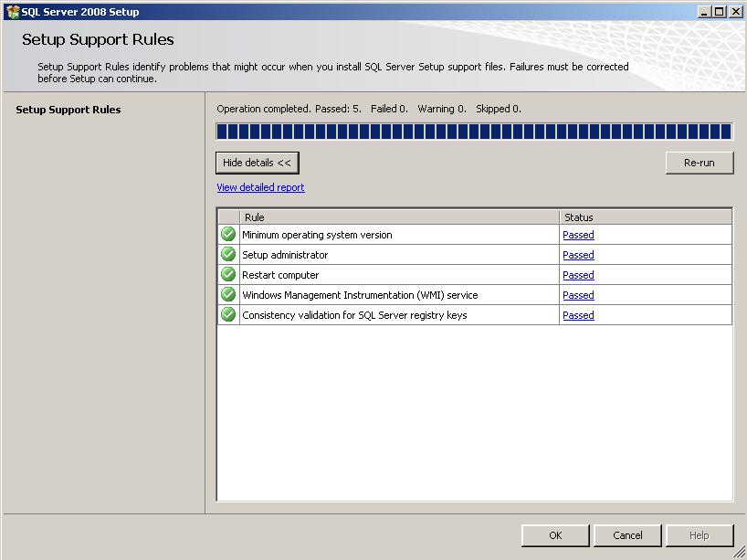747x560 pixels.
Task: Select the Minimum operating system version row text
Action: click(317, 235)
